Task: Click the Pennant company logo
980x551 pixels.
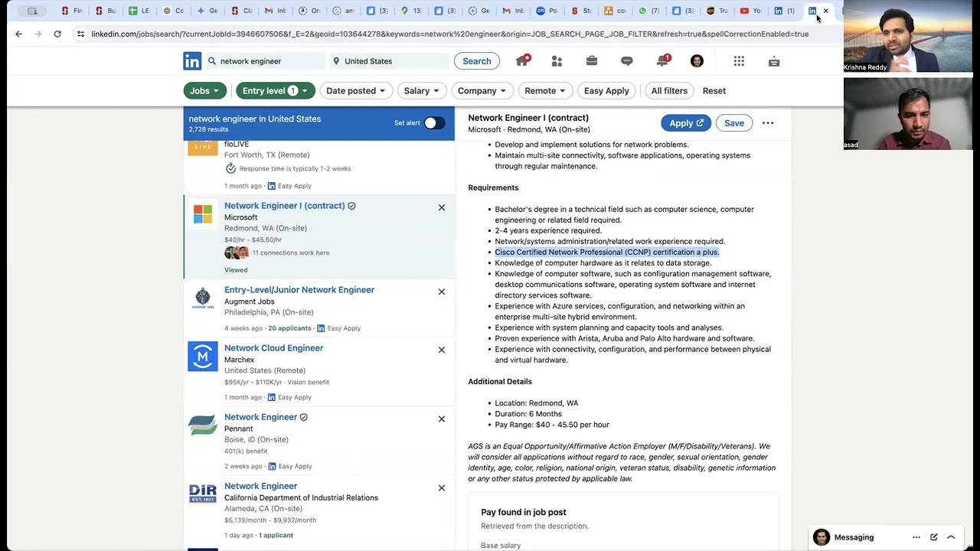Action: click(203, 425)
